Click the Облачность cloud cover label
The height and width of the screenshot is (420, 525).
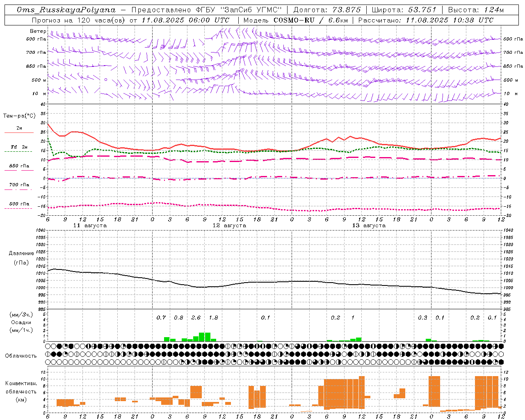21,356
